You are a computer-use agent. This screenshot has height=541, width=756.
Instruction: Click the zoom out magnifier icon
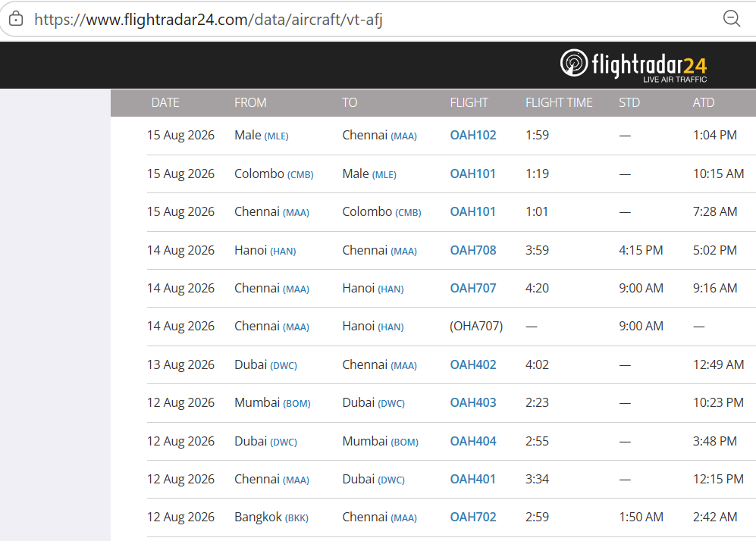(x=732, y=19)
